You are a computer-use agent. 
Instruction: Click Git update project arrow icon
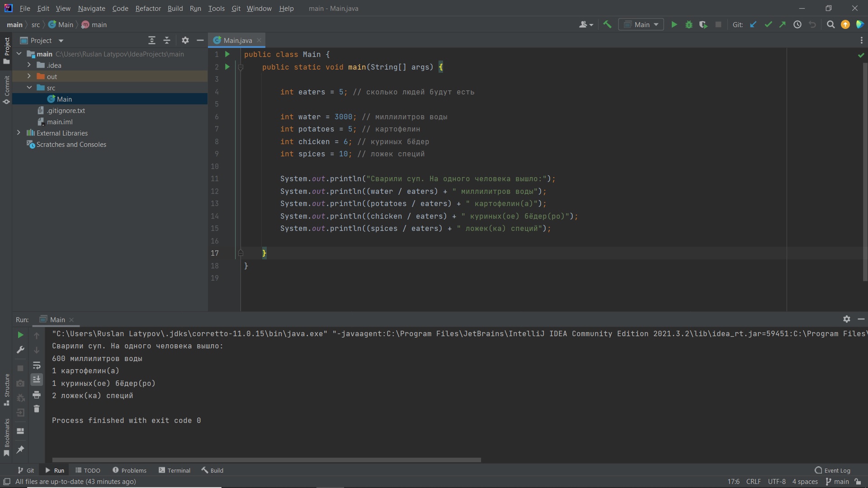click(x=753, y=25)
